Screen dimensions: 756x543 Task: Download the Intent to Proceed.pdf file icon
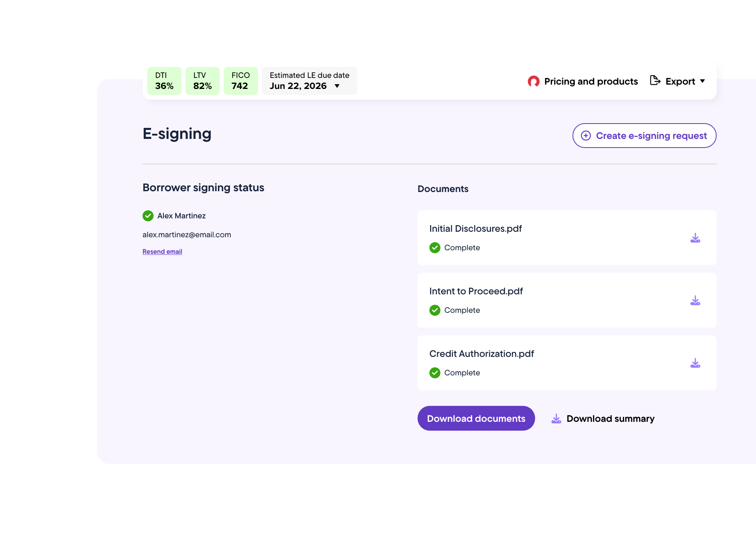(695, 301)
